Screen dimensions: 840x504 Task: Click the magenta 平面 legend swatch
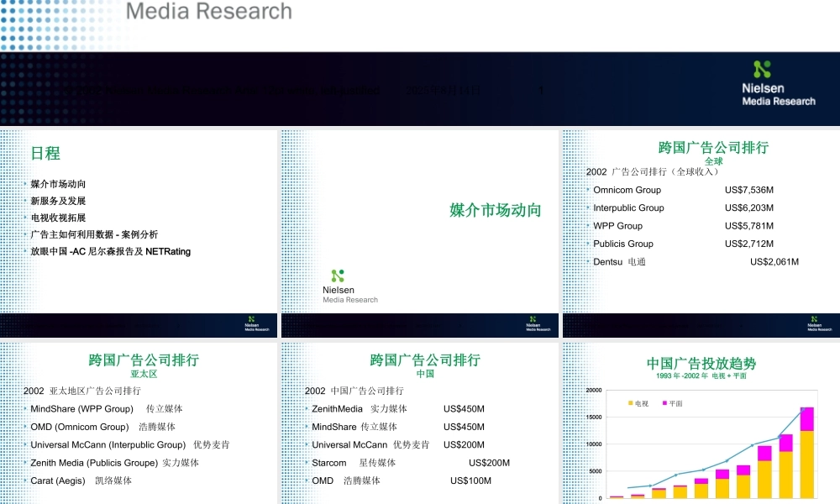664,402
